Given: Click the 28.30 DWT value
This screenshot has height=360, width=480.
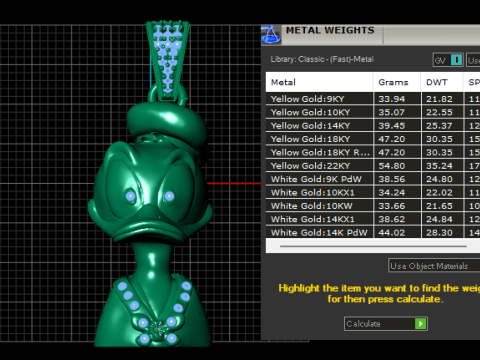Looking at the screenshot, I should point(439,232).
